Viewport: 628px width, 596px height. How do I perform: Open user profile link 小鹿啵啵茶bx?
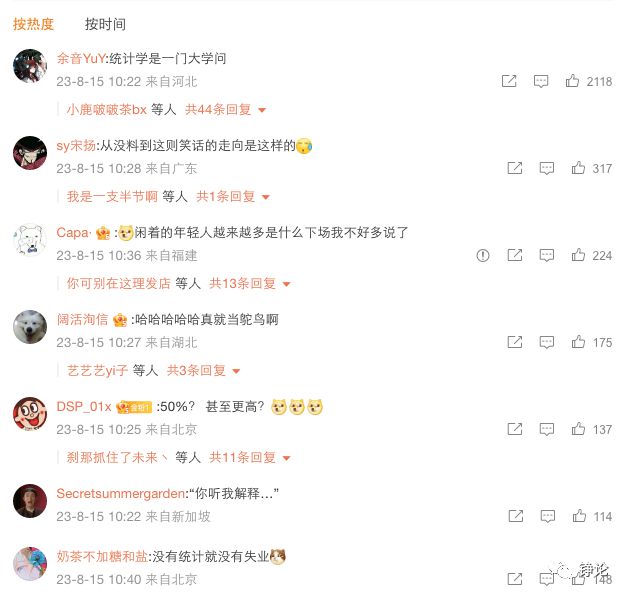pos(107,109)
